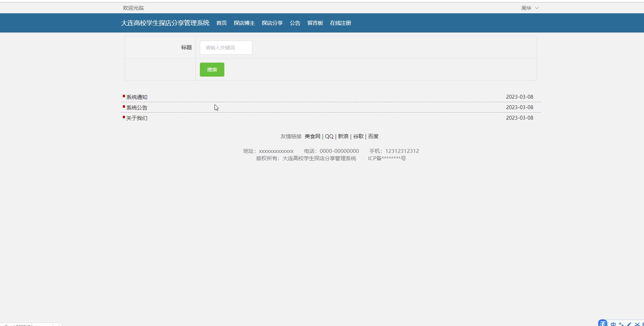Click the 手机：12312312312 footer text
Screen dimensions: 644x326
coord(394,151)
